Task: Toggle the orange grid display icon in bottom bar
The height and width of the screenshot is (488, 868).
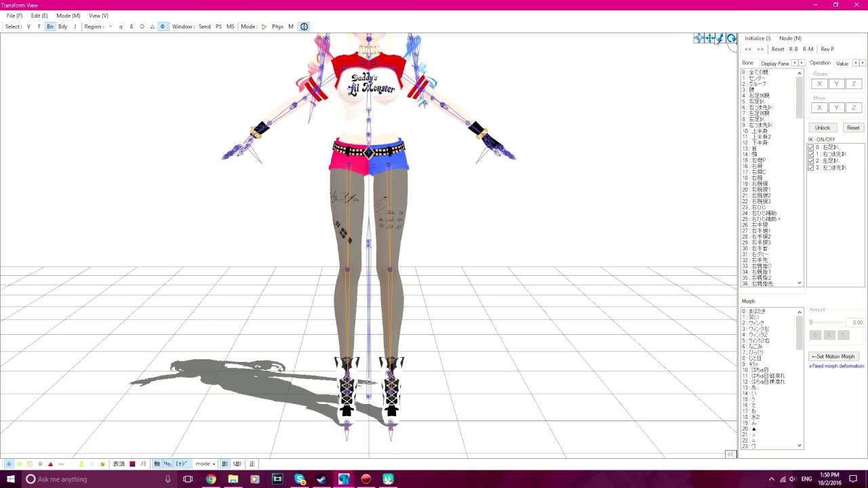Action: point(30,464)
